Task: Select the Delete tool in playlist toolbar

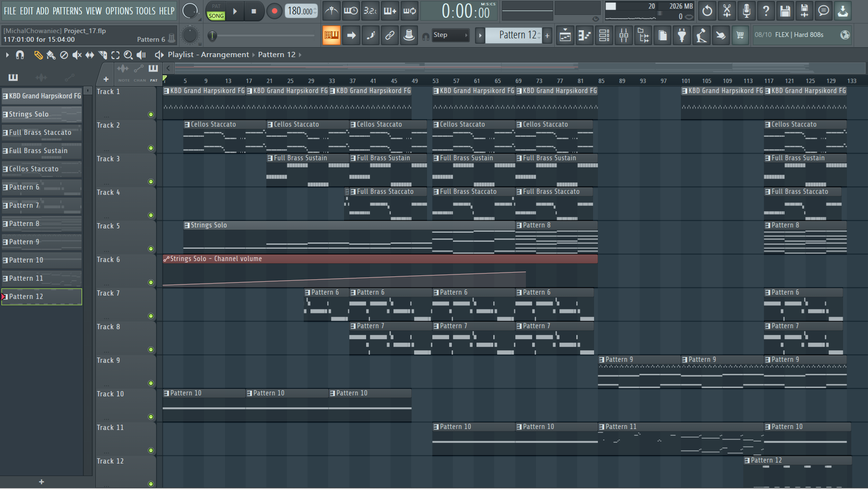Action: [64, 55]
